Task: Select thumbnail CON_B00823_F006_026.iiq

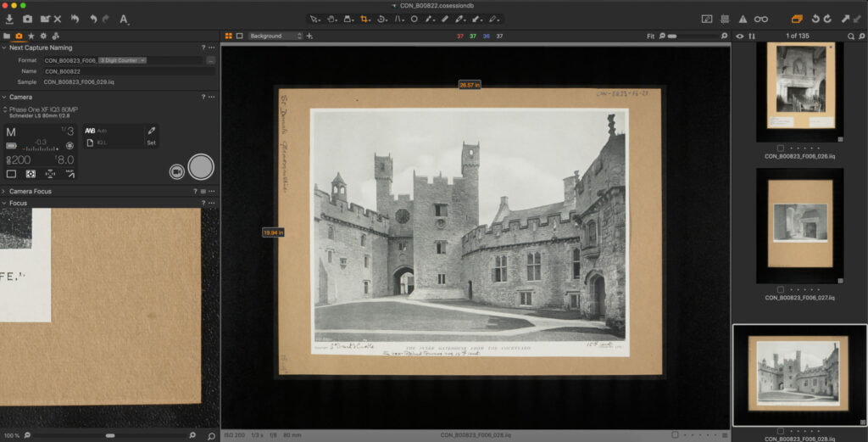Action: tap(800, 92)
